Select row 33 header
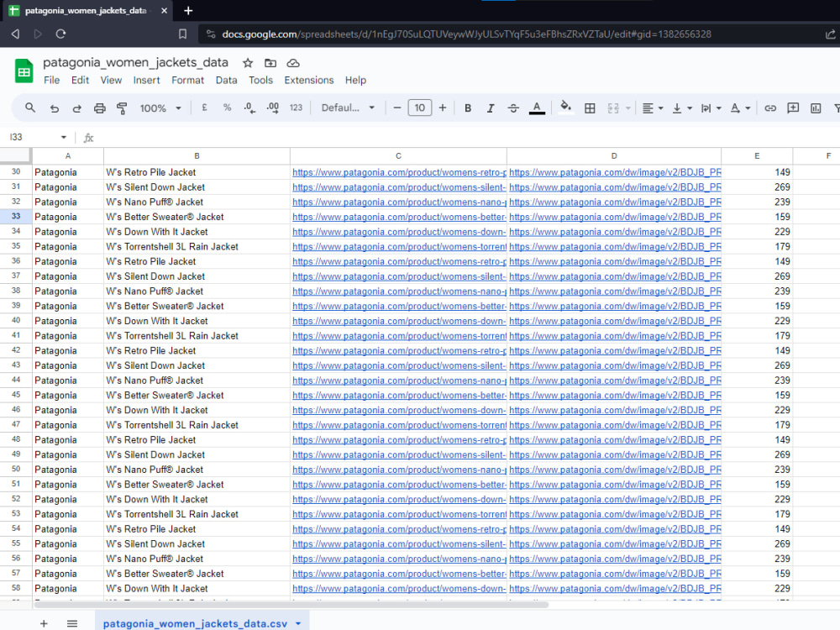 coord(16,217)
